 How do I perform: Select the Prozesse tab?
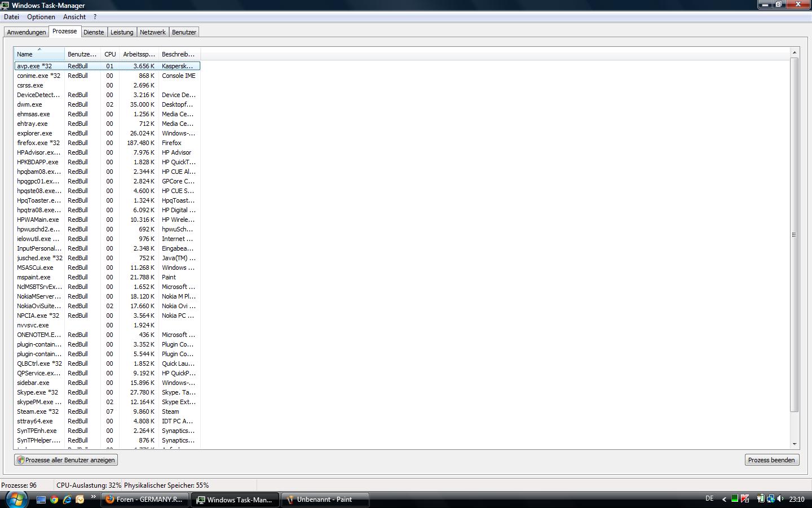(65, 32)
